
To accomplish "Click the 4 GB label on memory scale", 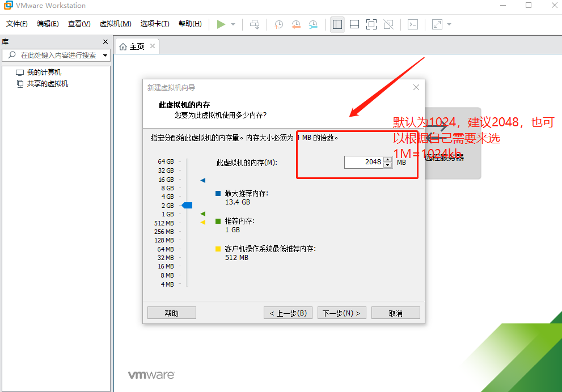I will (x=167, y=197).
